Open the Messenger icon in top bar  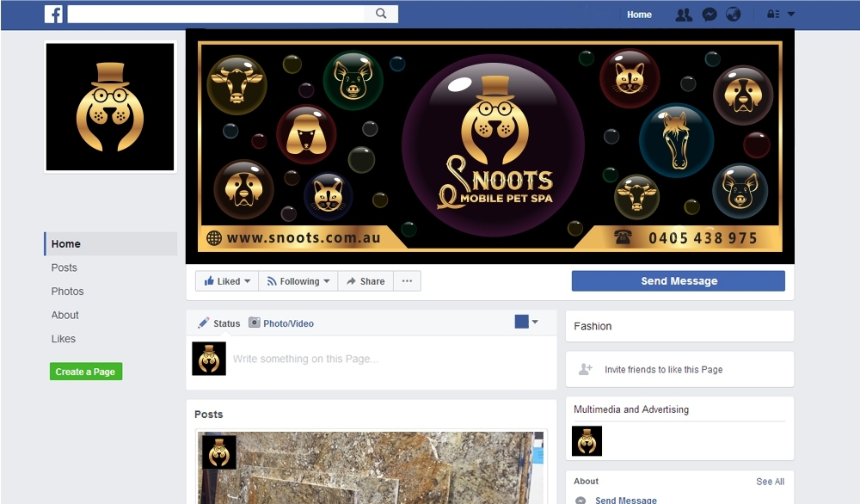pyautogui.click(x=709, y=15)
